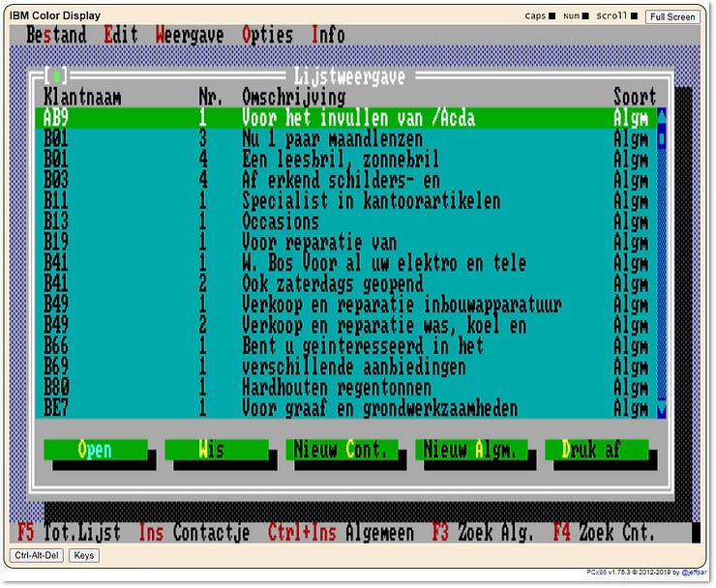
Task: Click the Ctrl-Alt-Del button
Action: [37, 555]
